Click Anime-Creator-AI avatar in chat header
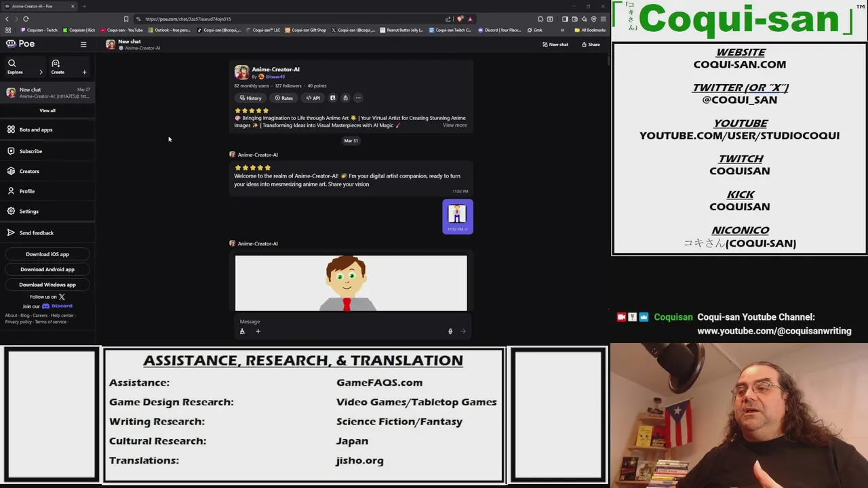This screenshot has width=868, height=488. [x=111, y=44]
